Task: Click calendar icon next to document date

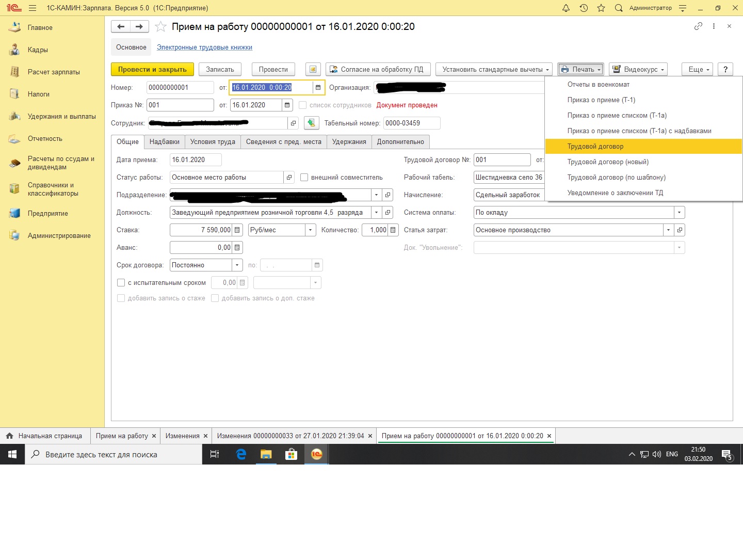Action: [318, 88]
